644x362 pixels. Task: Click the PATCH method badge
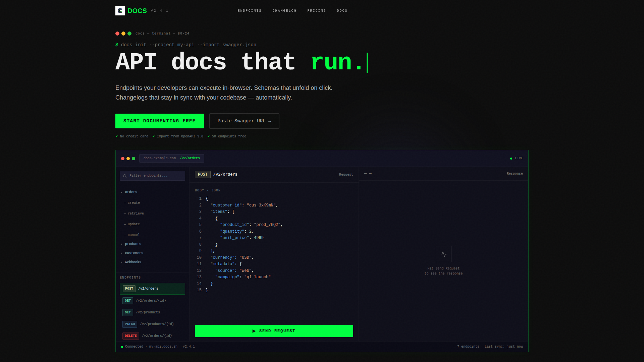click(x=130, y=324)
